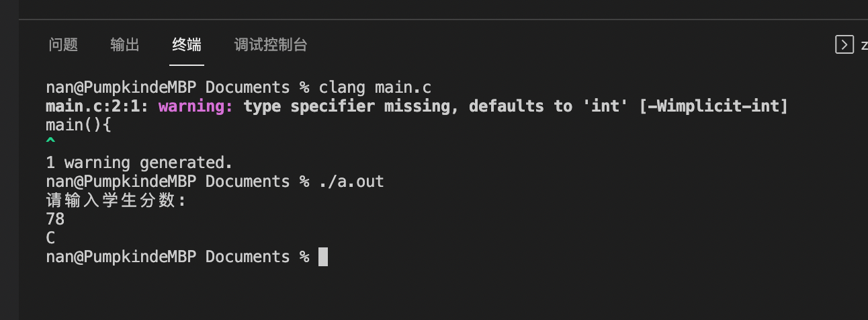Focus the terminal cursor block
This screenshot has height=320, width=868.
(x=323, y=257)
